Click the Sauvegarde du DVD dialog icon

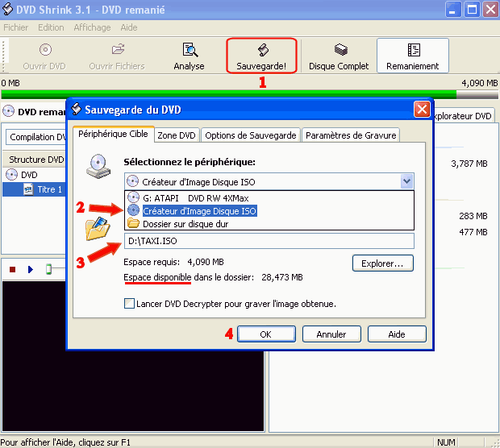pyautogui.click(x=77, y=110)
